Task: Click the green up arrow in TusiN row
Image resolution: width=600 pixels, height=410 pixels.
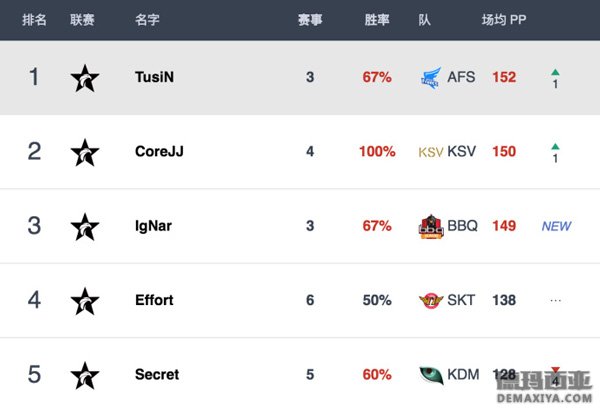Action: point(555,72)
